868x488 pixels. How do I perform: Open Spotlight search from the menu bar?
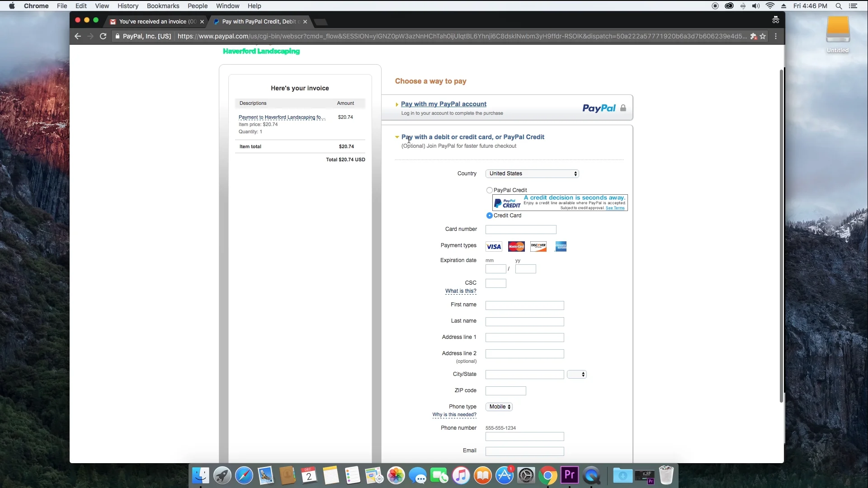point(839,6)
